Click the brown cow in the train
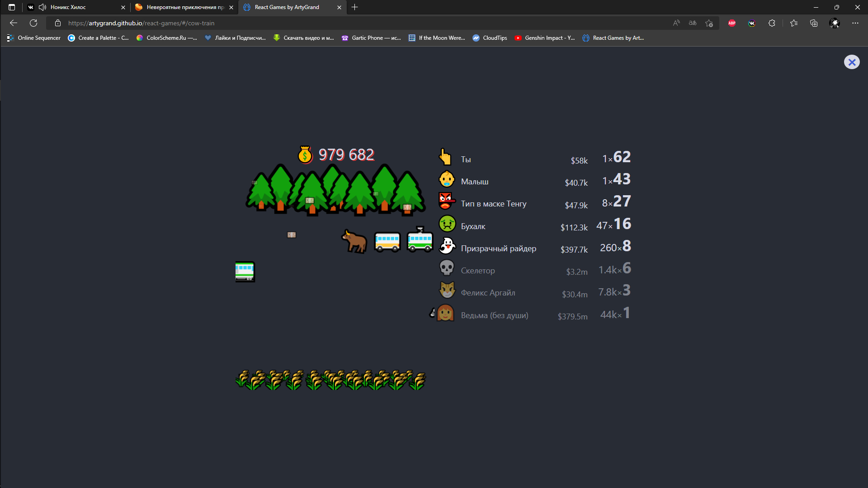The width and height of the screenshot is (868, 488). click(x=354, y=241)
